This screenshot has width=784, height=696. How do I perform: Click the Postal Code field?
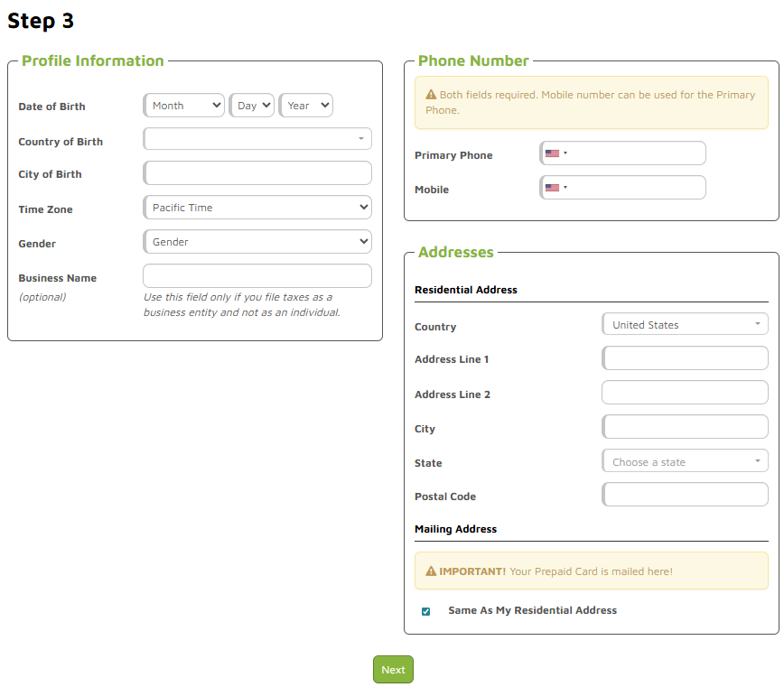(x=685, y=494)
